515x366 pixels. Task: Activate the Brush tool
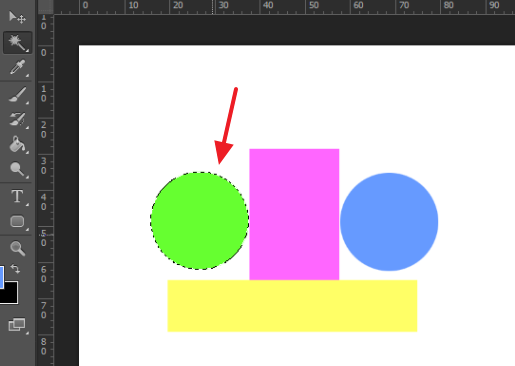[x=17, y=95]
